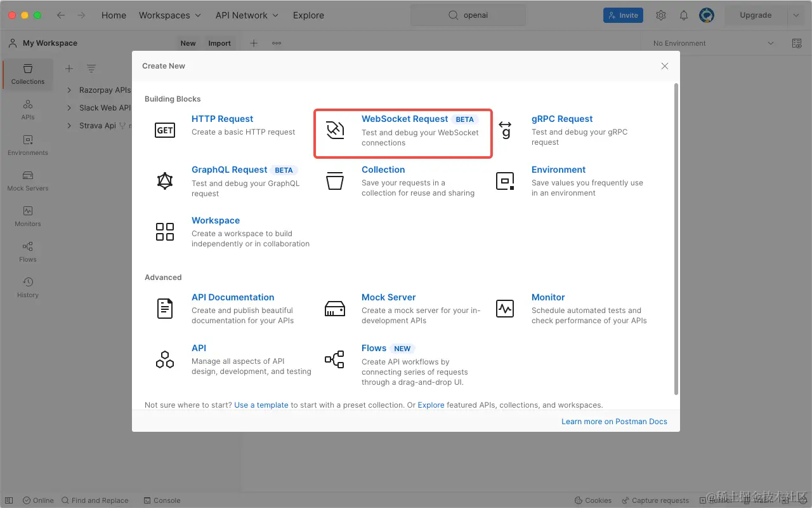Click the Upgrade button
This screenshot has width=812, height=508.
coord(755,15)
